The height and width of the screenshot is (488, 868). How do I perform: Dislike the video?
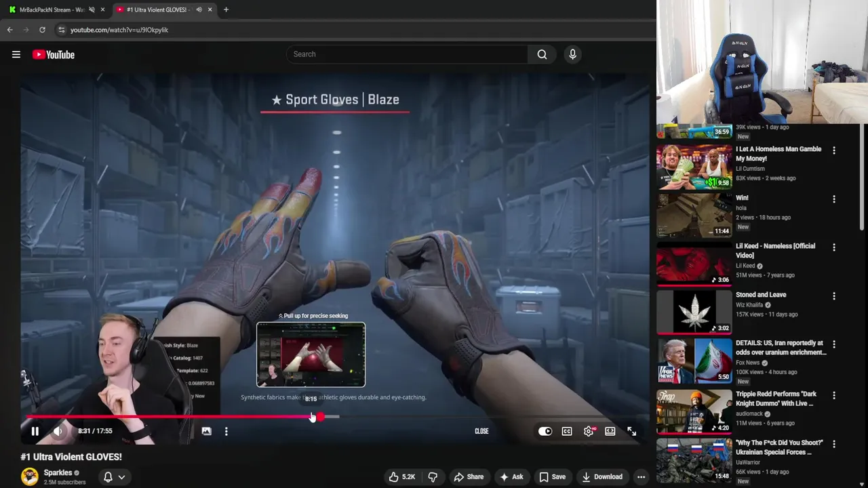coord(433,476)
